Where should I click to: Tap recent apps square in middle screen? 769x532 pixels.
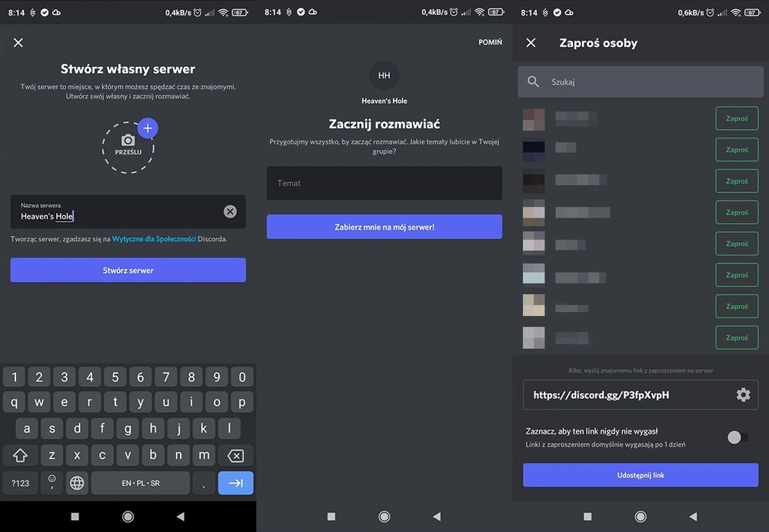click(x=331, y=517)
